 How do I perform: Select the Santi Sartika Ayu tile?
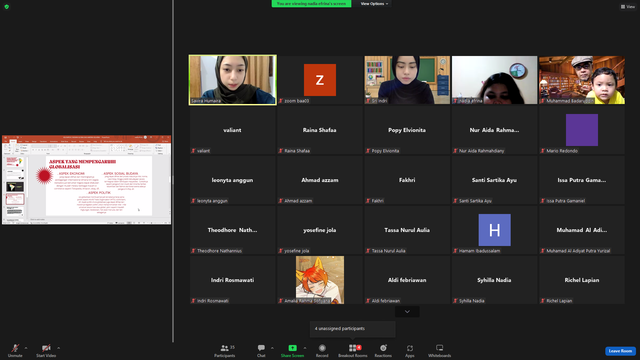494,180
